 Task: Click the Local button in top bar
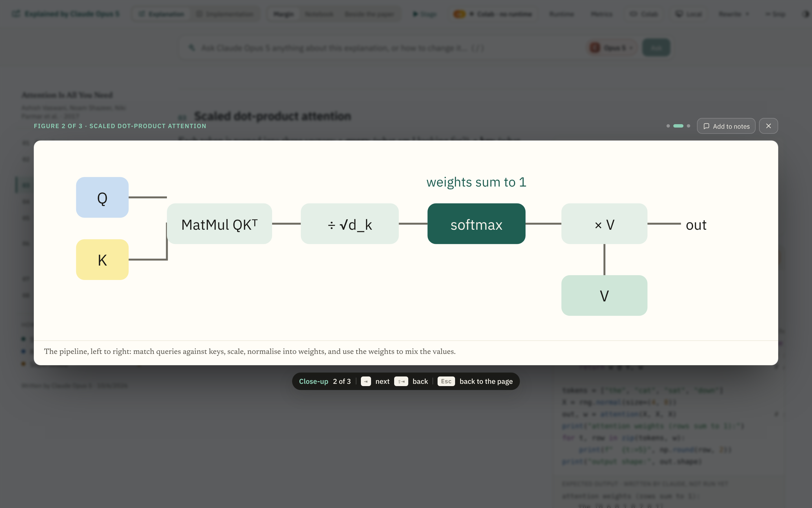pos(689,14)
